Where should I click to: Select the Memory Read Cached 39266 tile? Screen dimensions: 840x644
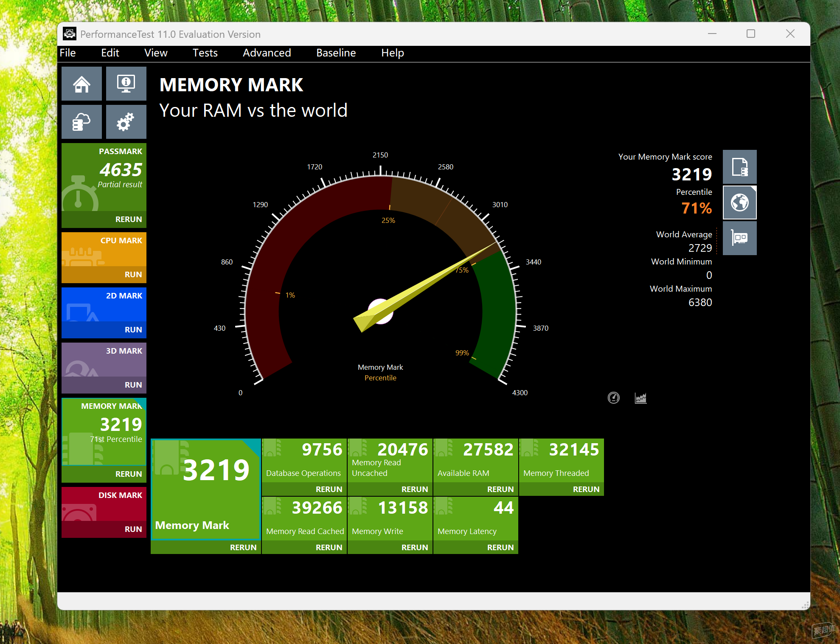point(304,519)
